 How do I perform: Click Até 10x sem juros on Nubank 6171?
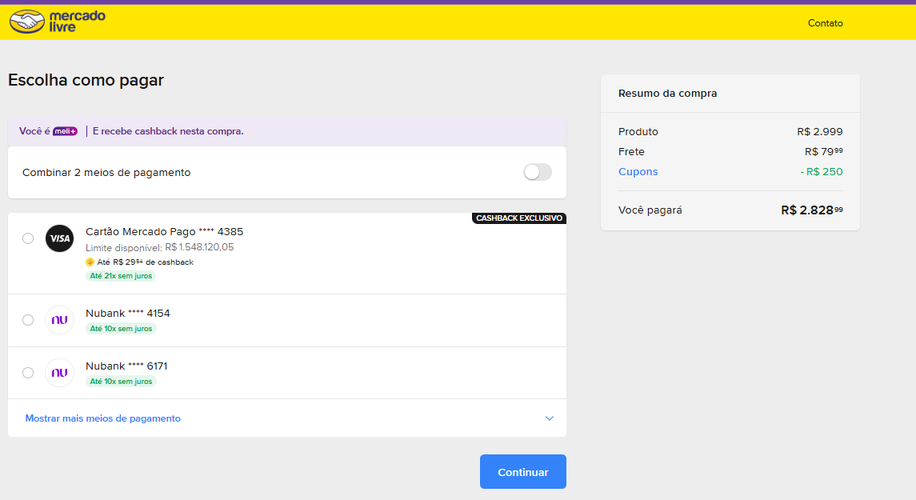click(x=121, y=381)
